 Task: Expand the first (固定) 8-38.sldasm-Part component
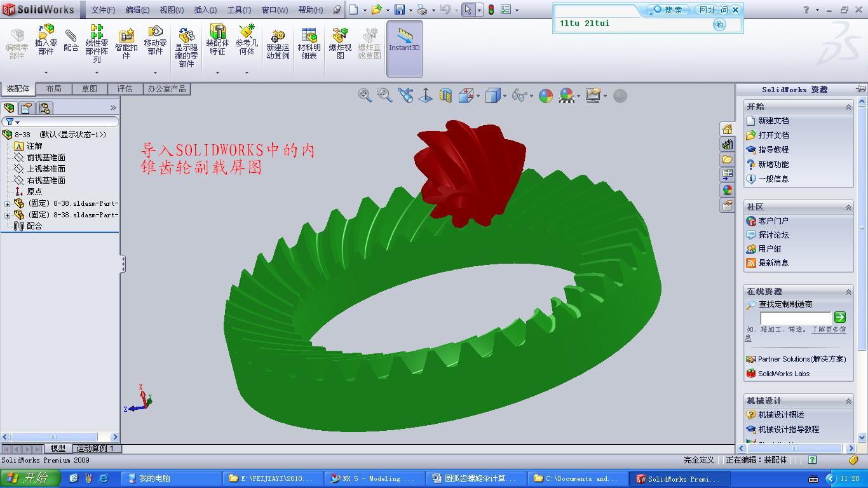(8, 204)
